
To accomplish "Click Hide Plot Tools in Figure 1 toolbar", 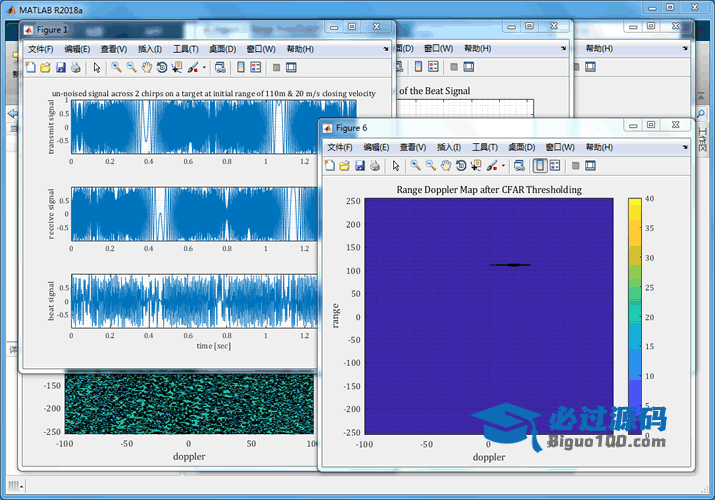I will (x=276, y=67).
